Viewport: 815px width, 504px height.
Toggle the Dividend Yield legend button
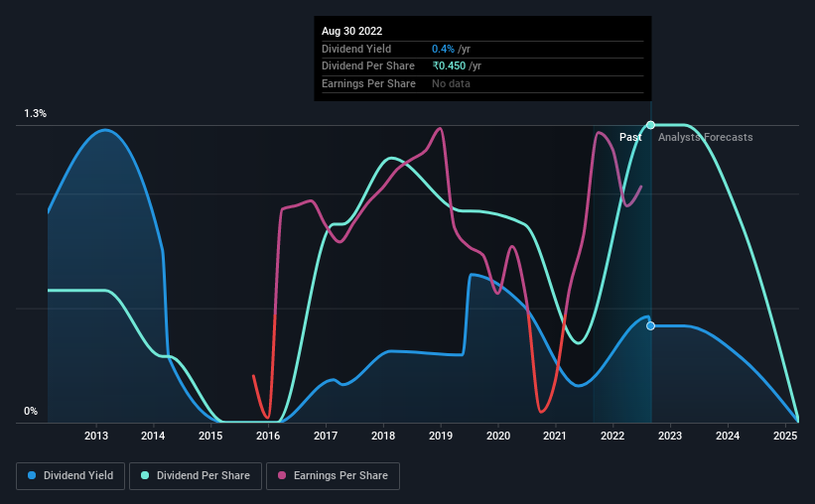click(x=70, y=476)
